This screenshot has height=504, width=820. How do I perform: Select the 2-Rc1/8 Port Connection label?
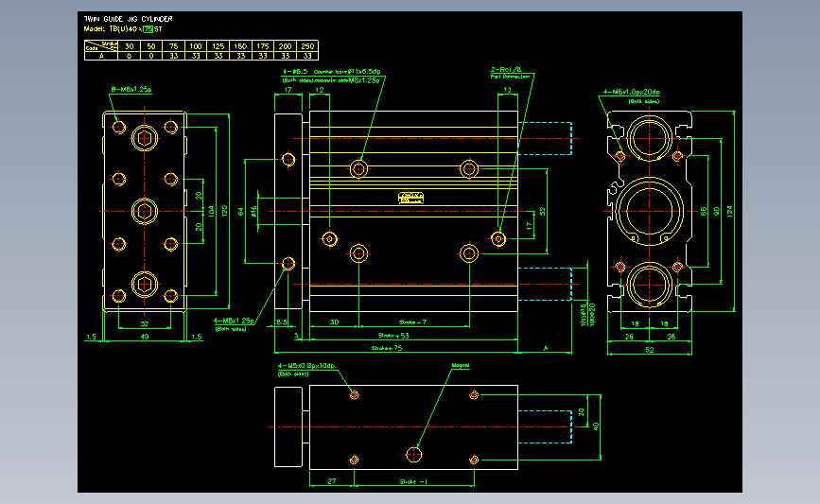pyautogui.click(x=510, y=73)
